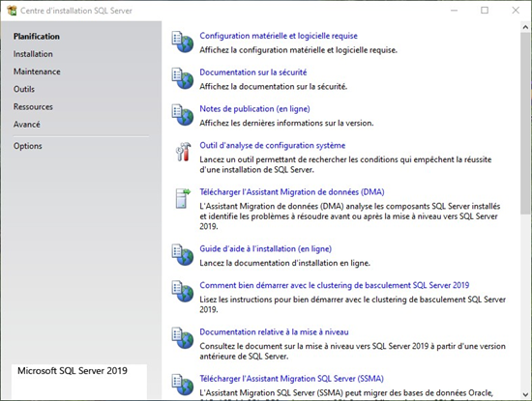Click Télécharger l'Assistant Migration SQL Server (SSMA)
The image size is (532, 401).
tap(291, 379)
